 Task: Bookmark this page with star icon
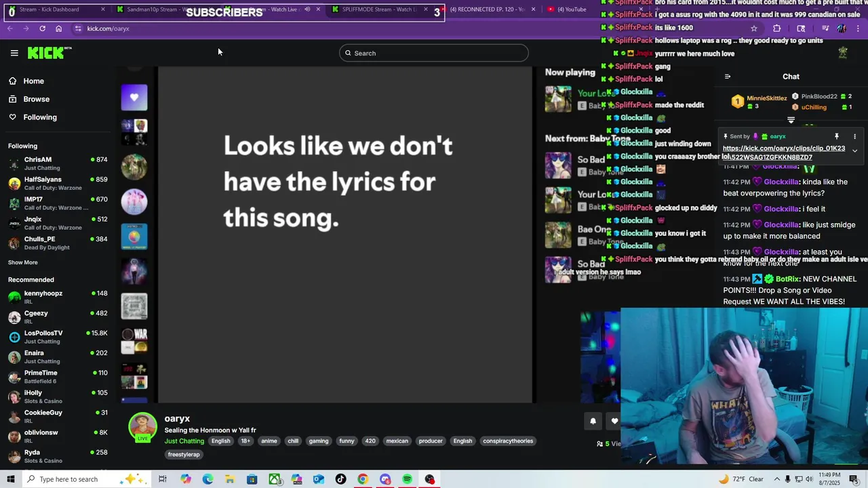pyautogui.click(x=754, y=28)
